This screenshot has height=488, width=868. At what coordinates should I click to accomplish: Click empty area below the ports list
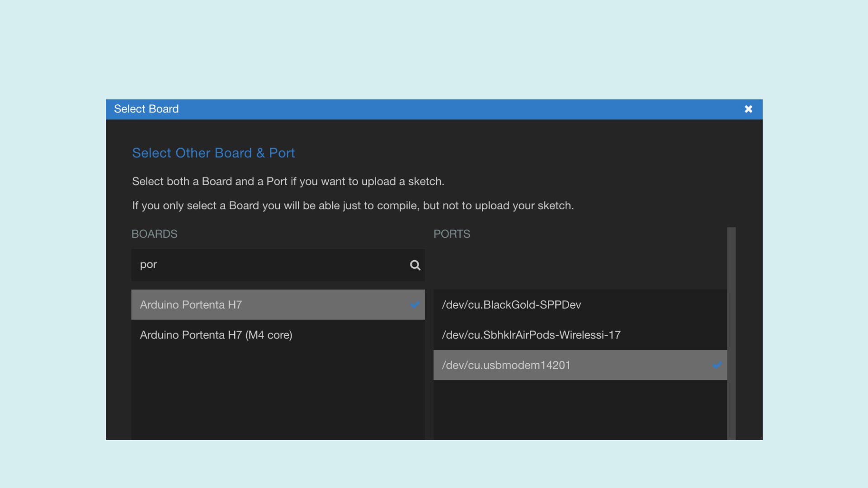580,409
